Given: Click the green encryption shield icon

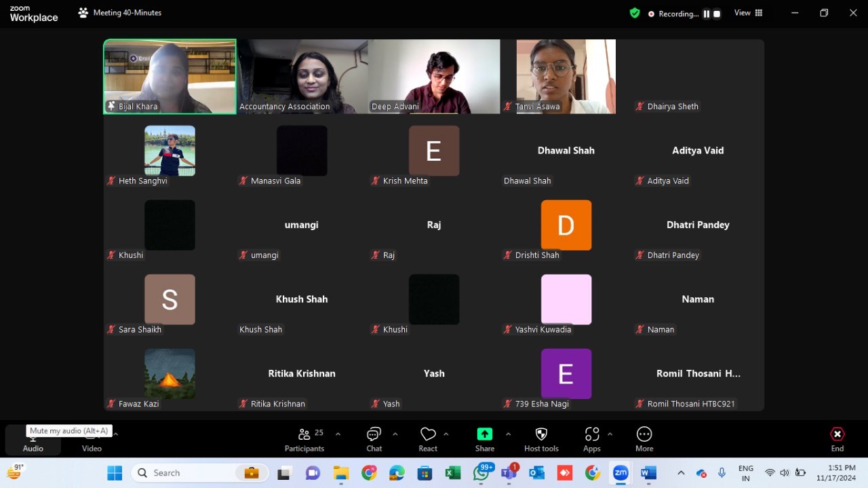Looking at the screenshot, I should [635, 13].
